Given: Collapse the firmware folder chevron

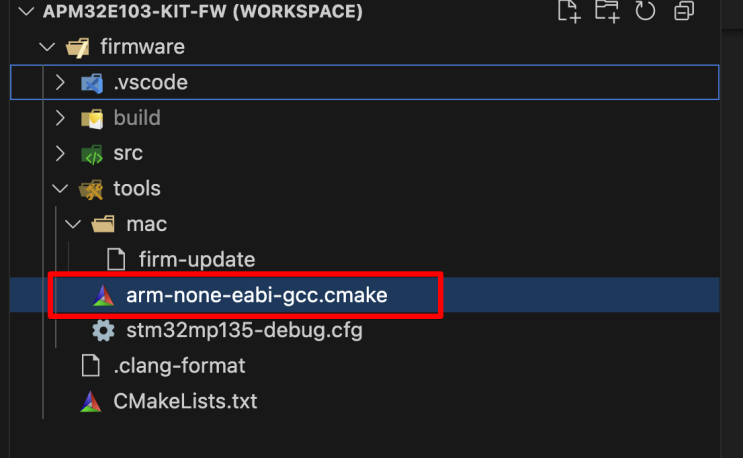Looking at the screenshot, I should [x=43, y=47].
